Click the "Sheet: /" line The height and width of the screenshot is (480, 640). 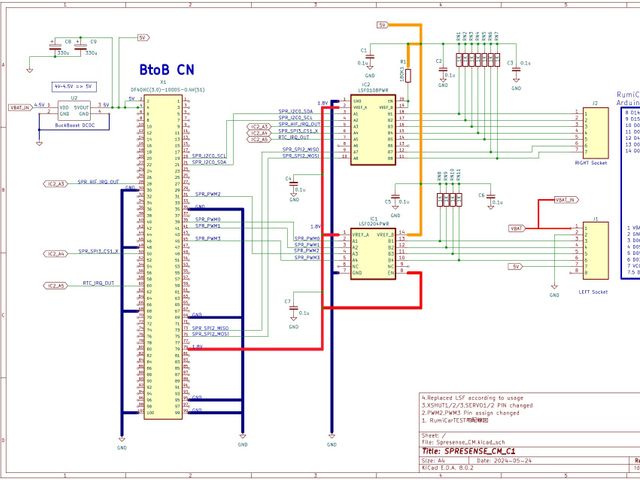pos(434,436)
